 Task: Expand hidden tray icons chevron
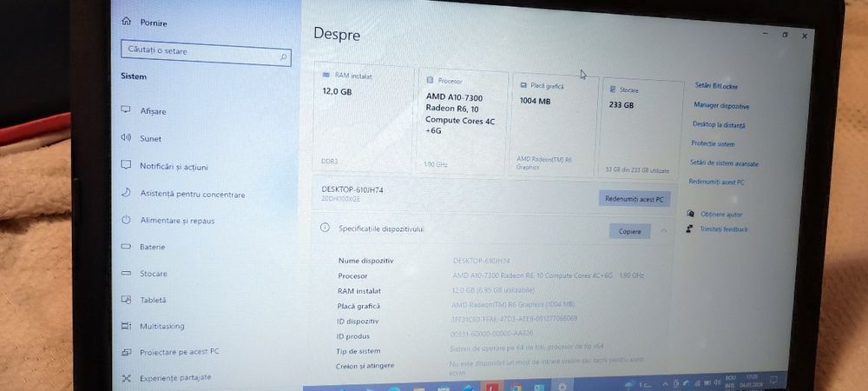665,384
